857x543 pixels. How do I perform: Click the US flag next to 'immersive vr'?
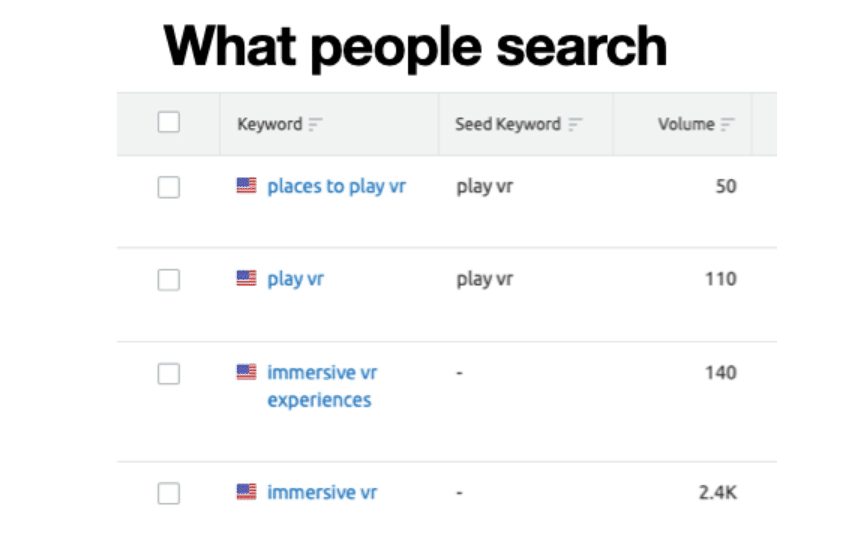pyautogui.click(x=246, y=492)
